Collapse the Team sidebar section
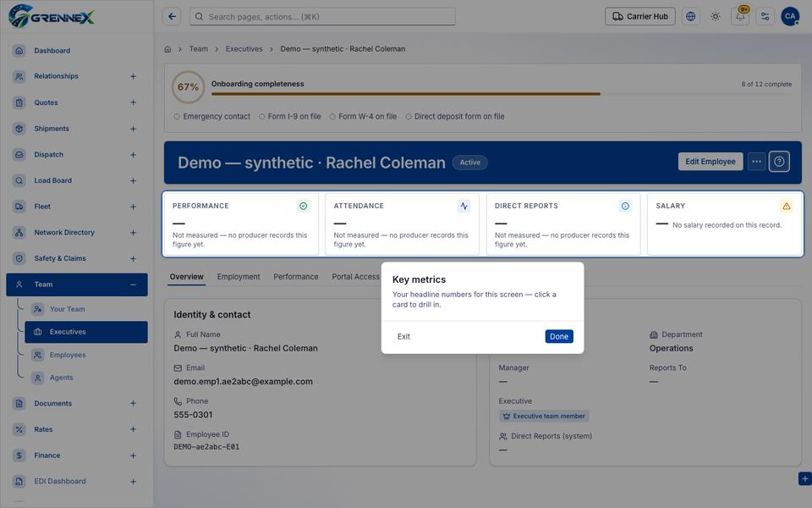This screenshot has height=508, width=812. 133,284
